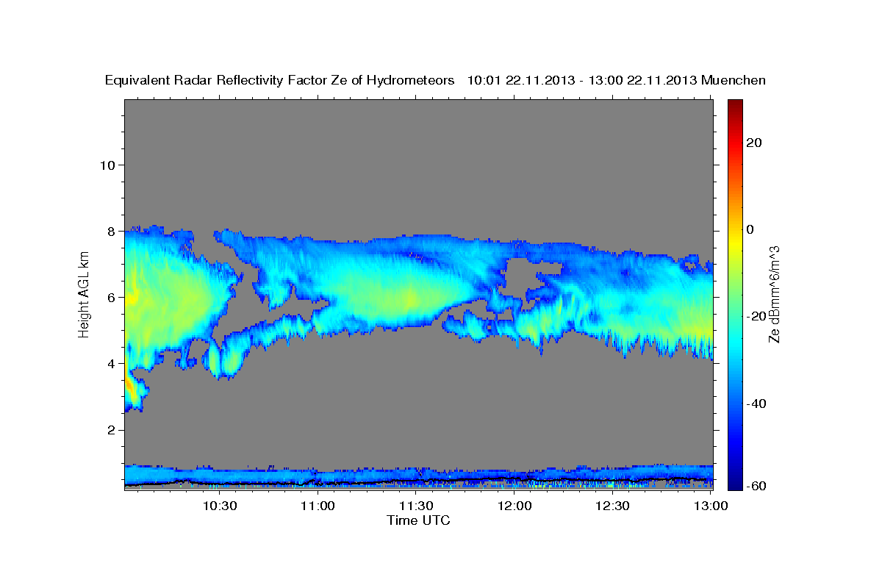Screen dimensions: 882x588
Task: Click the height tick label 8
Action: pos(112,232)
